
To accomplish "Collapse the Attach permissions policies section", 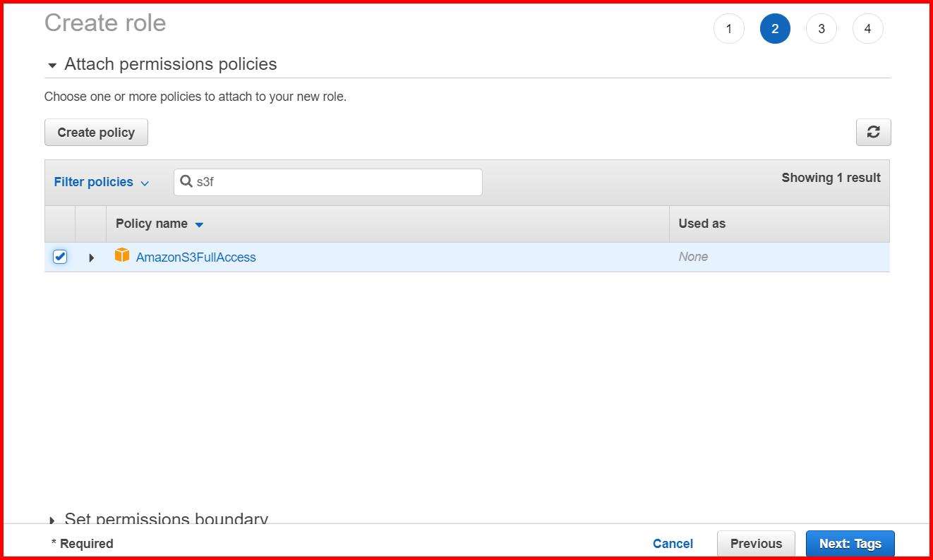I will [53, 63].
